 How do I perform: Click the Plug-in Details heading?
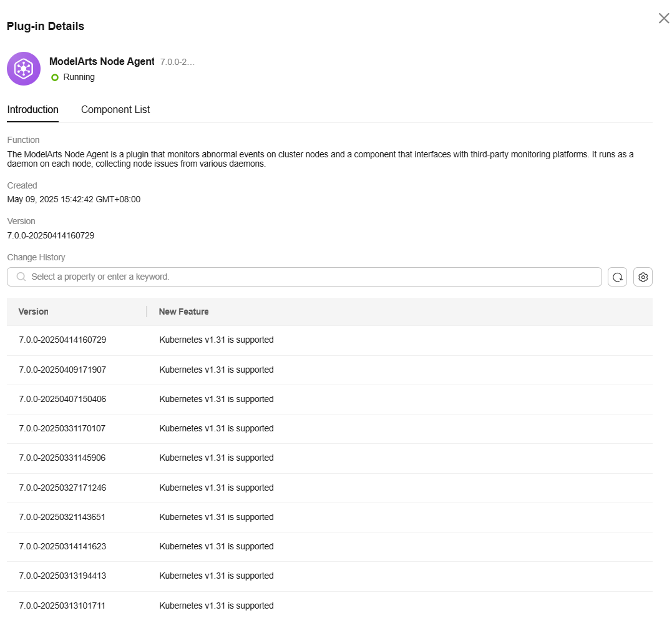[46, 26]
